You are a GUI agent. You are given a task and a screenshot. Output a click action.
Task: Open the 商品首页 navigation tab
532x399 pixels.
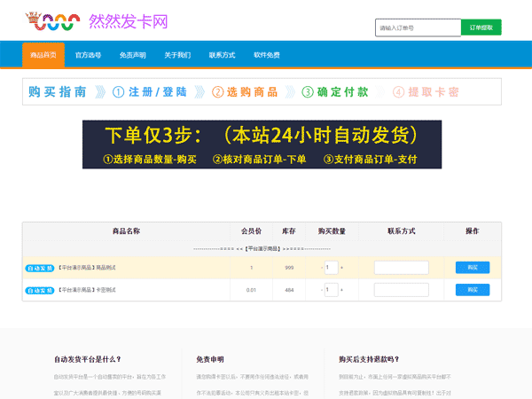pyautogui.click(x=43, y=55)
